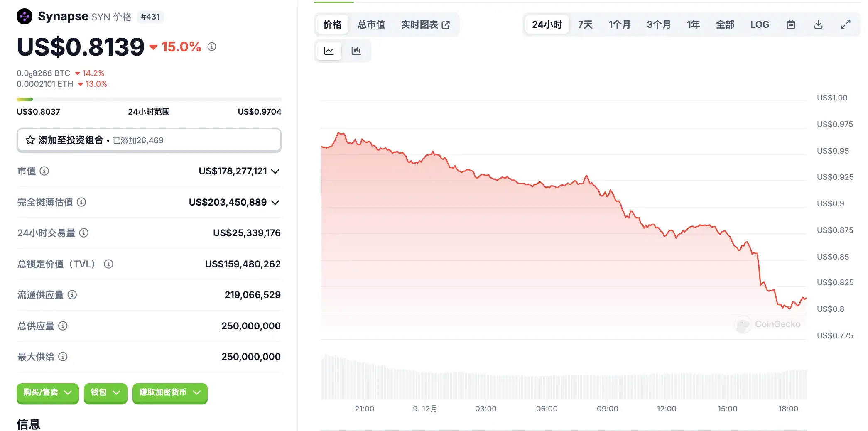The image size is (868, 431).
Task: Open the 实时图表 external chart tab
Action: coord(425,24)
